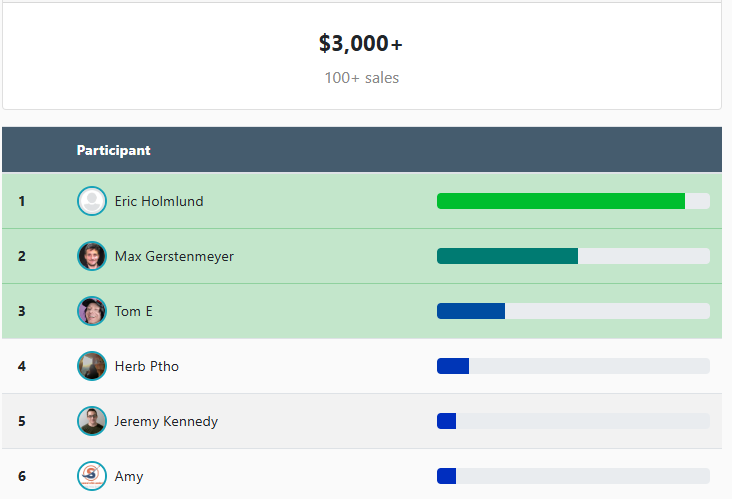Click the Amy participant name
This screenshot has height=499, width=732.
pyautogui.click(x=128, y=476)
